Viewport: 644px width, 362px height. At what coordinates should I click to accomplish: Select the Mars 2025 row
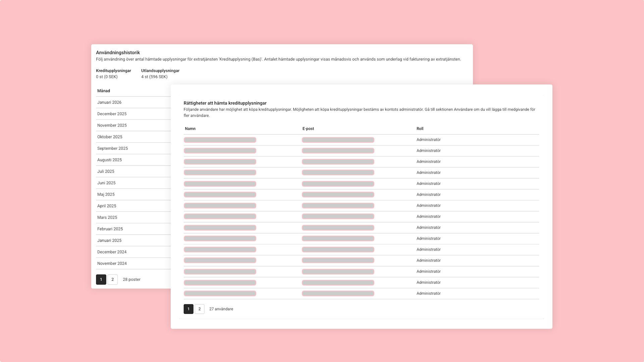tap(107, 218)
